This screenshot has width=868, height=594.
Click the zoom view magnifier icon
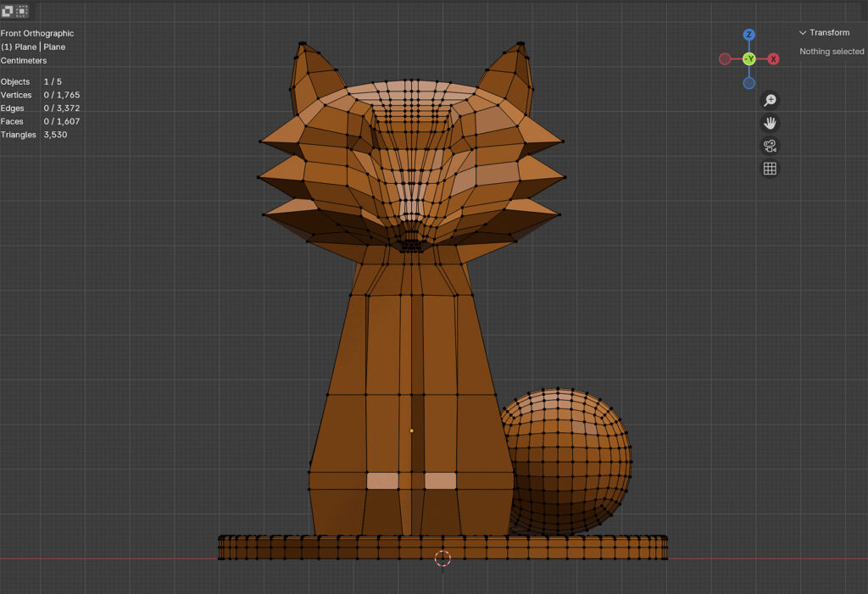point(770,100)
